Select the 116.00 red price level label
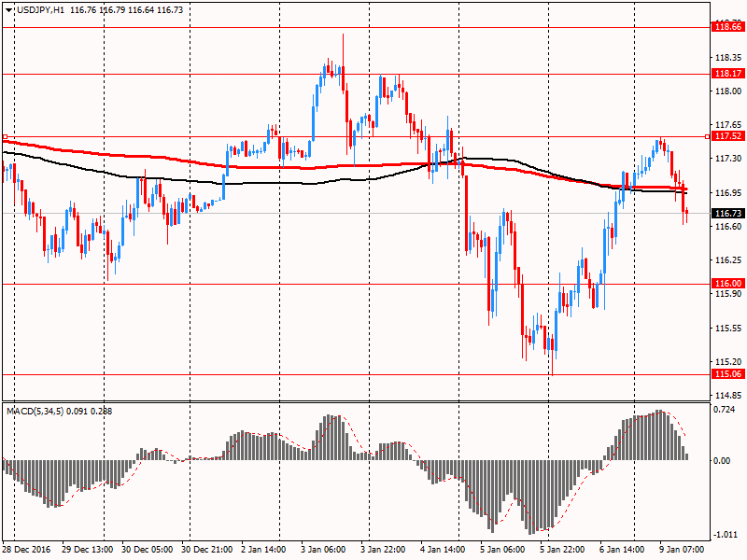747x560 pixels. [x=728, y=284]
